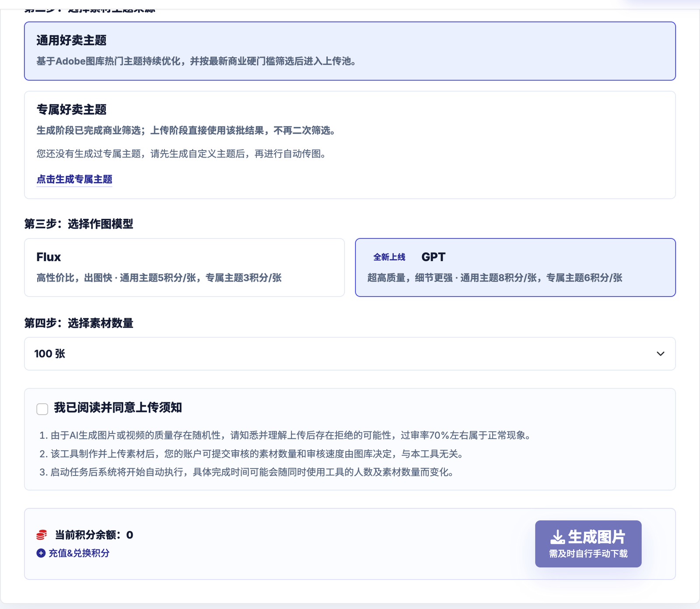
Task: Open the 充值&兑换积分 link
Action: (x=79, y=553)
